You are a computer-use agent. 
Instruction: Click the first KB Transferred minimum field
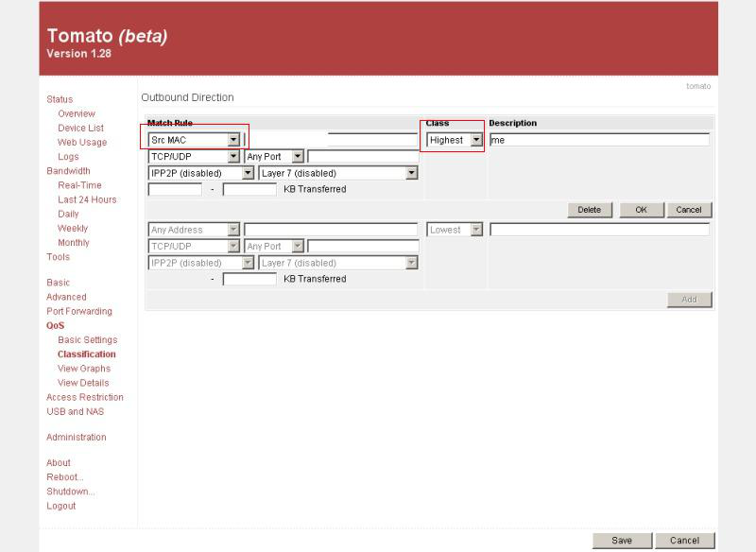(x=175, y=189)
